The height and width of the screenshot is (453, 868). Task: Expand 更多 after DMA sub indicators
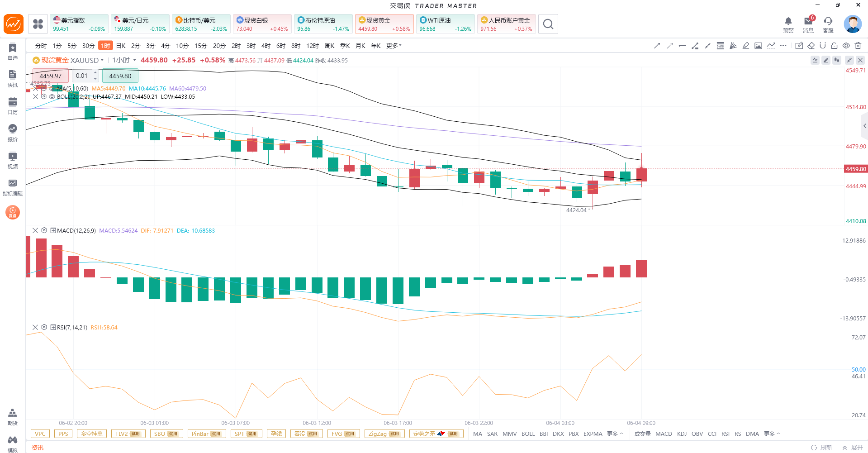pyautogui.click(x=772, y=434)
